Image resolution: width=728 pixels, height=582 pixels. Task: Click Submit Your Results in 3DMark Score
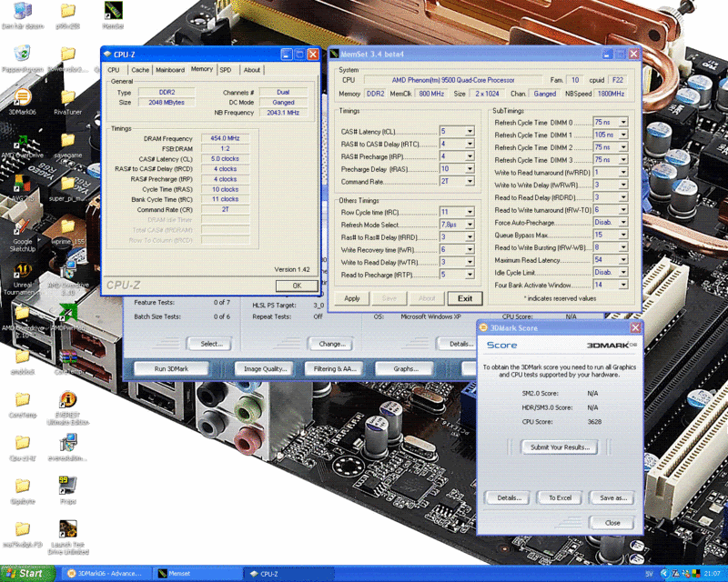[x=560, y=447]
